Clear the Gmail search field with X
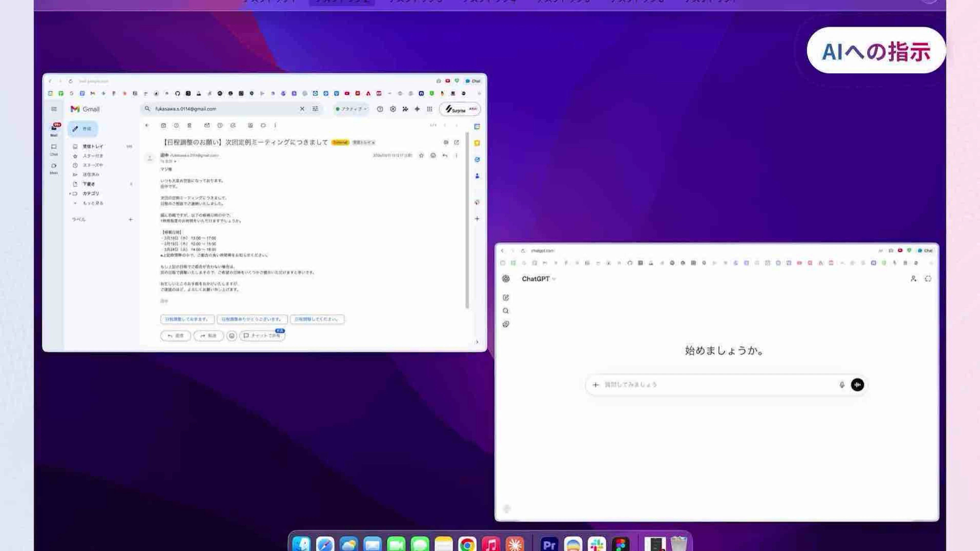 (x=302, y=109)
